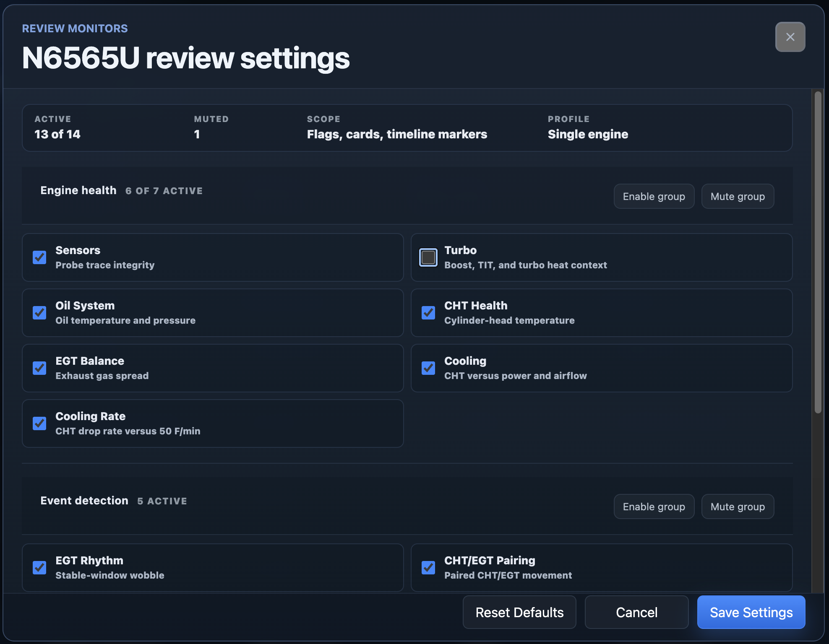
Task: Toggle the CHT Health checkbox
Action: point(428,313)
